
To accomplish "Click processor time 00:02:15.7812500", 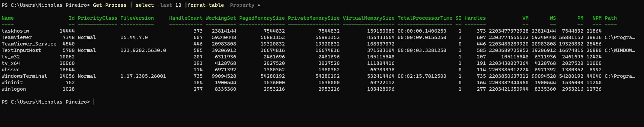I will [422, 76].
